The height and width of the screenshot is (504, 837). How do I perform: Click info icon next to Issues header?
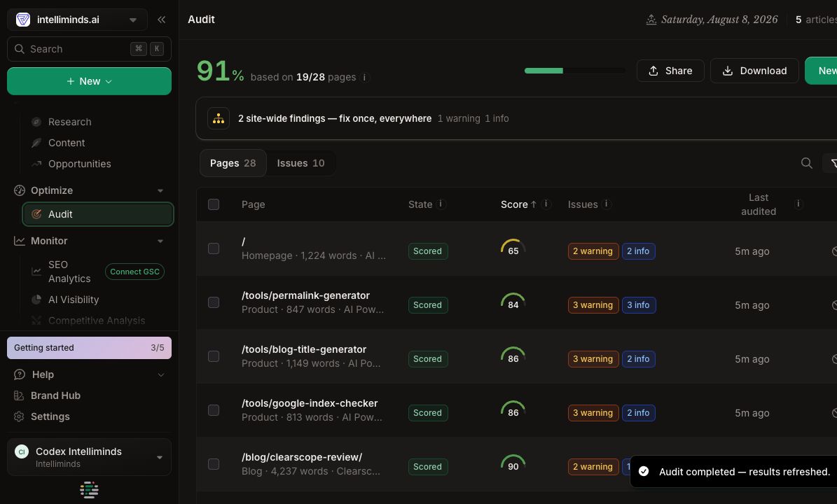click(607, 204)
